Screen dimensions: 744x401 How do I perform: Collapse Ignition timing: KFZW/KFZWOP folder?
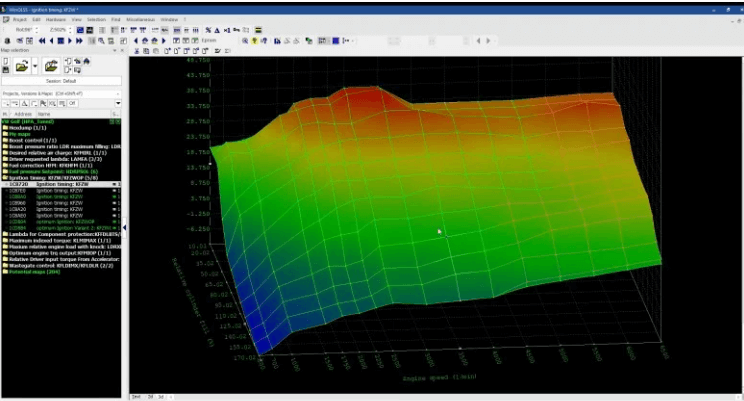pyautogui.click(x=50, y=177)
